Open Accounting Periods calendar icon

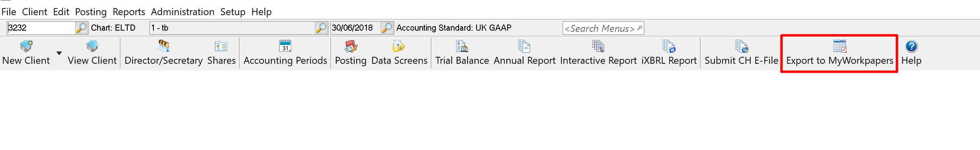tap(285, 46)
